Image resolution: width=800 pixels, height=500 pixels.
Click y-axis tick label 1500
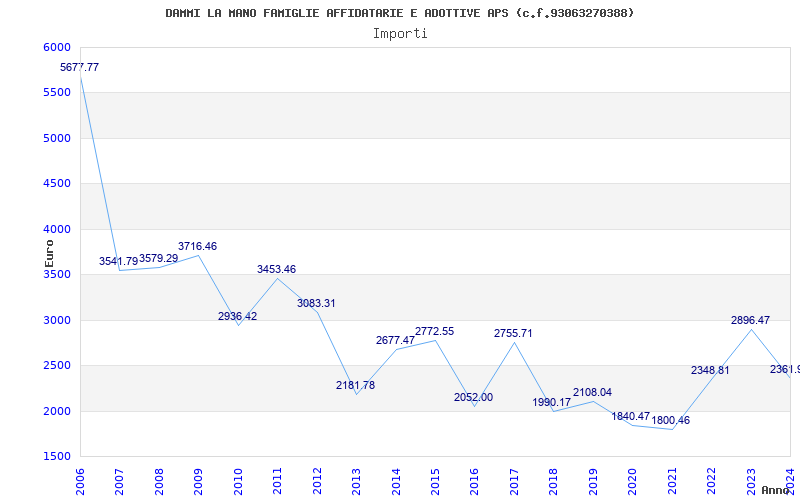[x=57, y=456]
